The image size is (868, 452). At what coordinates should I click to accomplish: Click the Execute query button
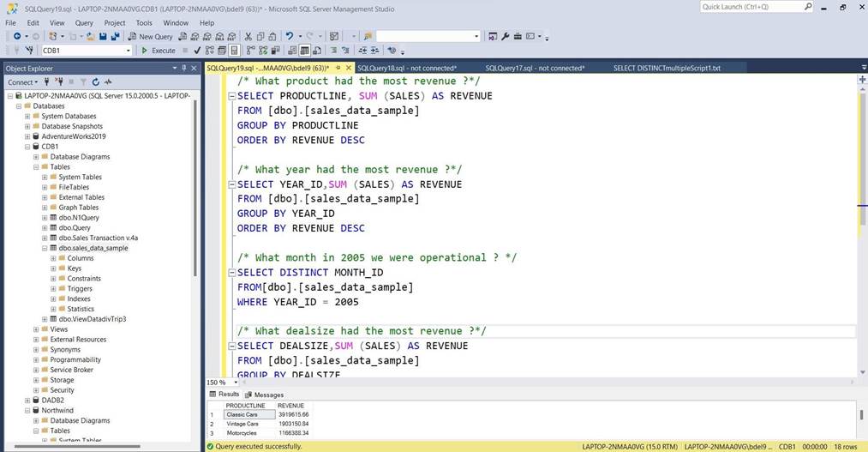point(159,51)
